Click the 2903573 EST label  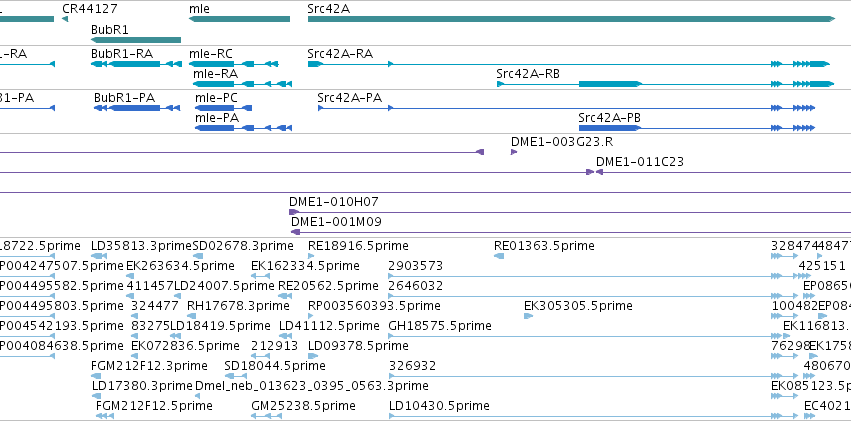pyautogui.click(x=416, y=266)
